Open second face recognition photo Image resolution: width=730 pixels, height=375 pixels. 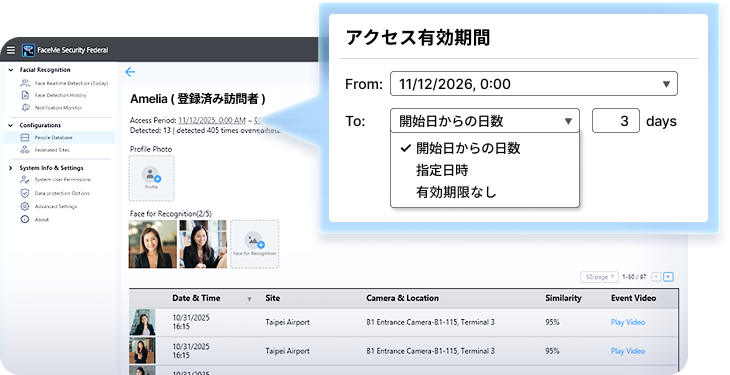pos(203,244)
